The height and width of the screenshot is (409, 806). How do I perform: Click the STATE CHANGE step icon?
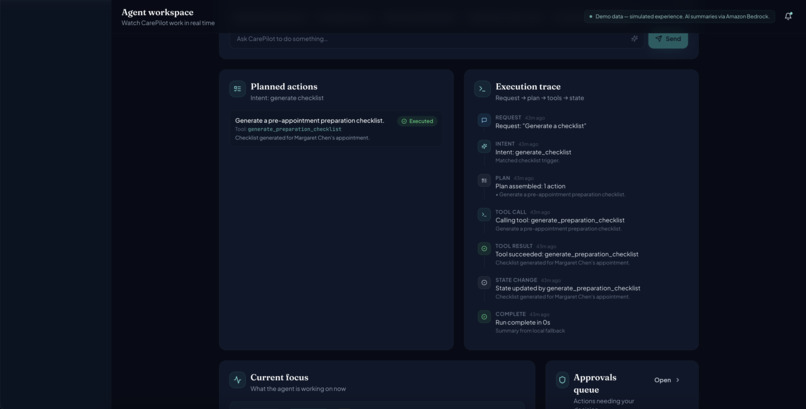point(484,283)
